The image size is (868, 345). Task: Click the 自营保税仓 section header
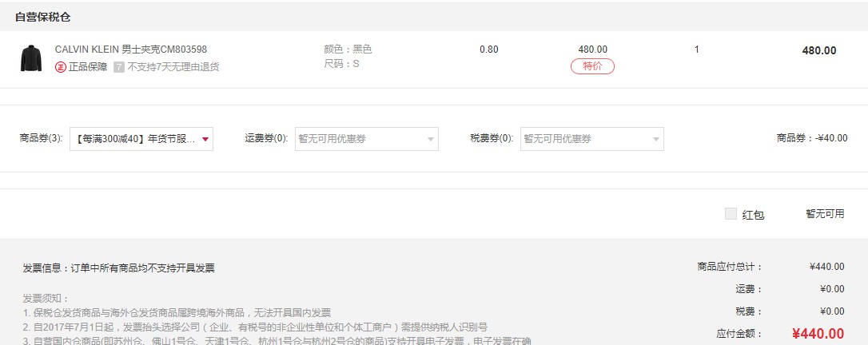click(42, 17)
